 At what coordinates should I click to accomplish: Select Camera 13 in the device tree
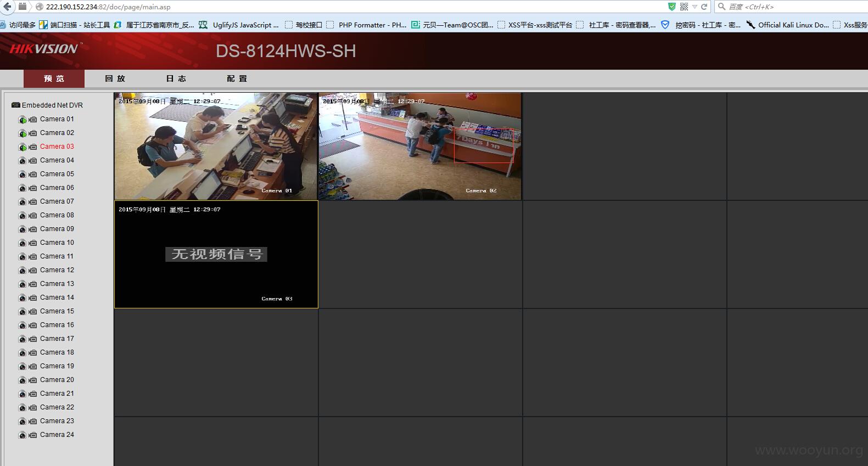click(x=57, y=284)
